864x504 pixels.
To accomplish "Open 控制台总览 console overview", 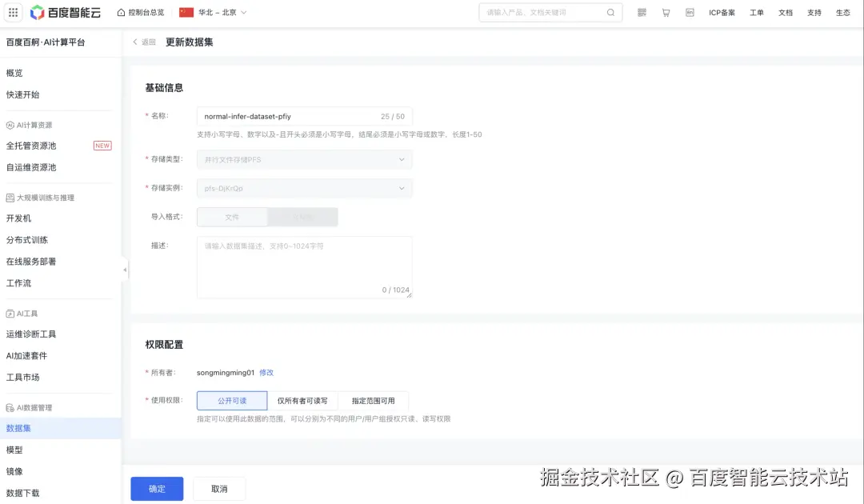I will tap(141, 12).
